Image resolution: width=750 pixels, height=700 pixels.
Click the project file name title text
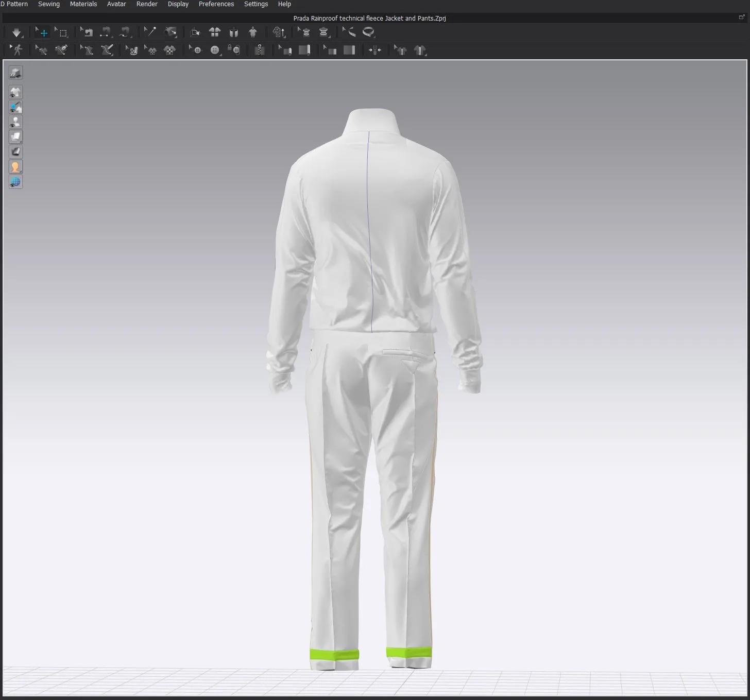[x=369, y=18]
